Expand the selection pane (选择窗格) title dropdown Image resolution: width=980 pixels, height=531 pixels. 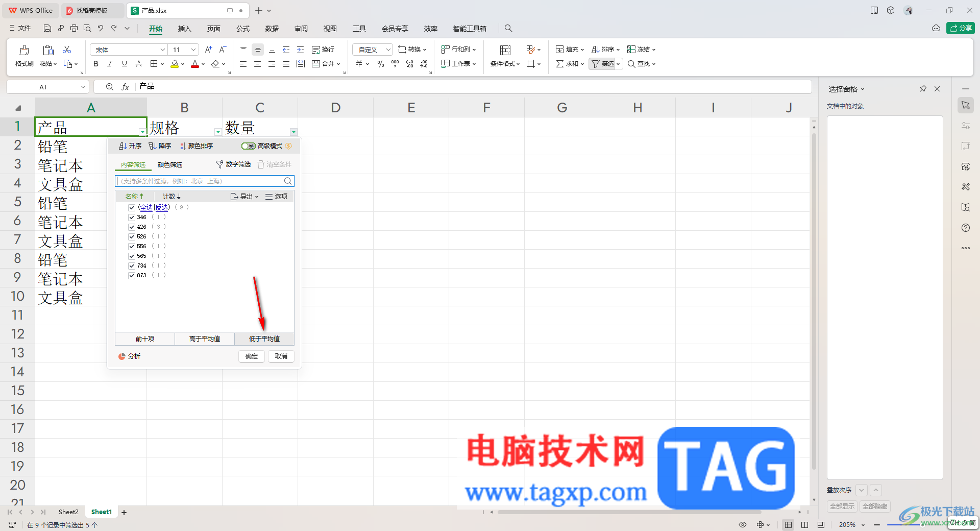pos(863,89)
